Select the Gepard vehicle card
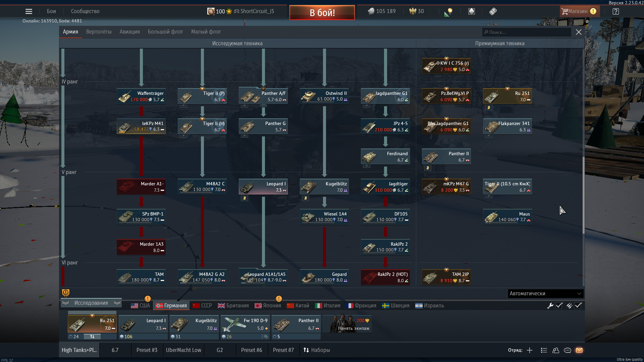644x362 pixels. pyautogui.click(x=324, y=277)
